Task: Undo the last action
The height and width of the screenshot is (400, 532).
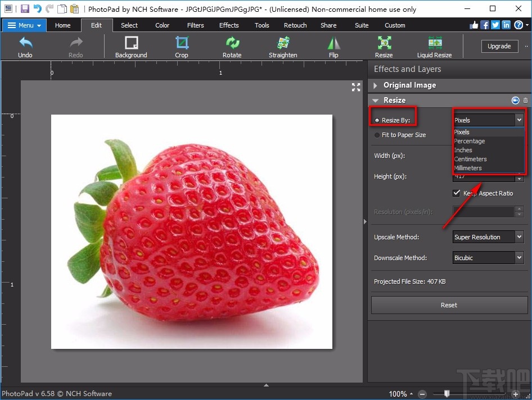Action: pos(25,46)
